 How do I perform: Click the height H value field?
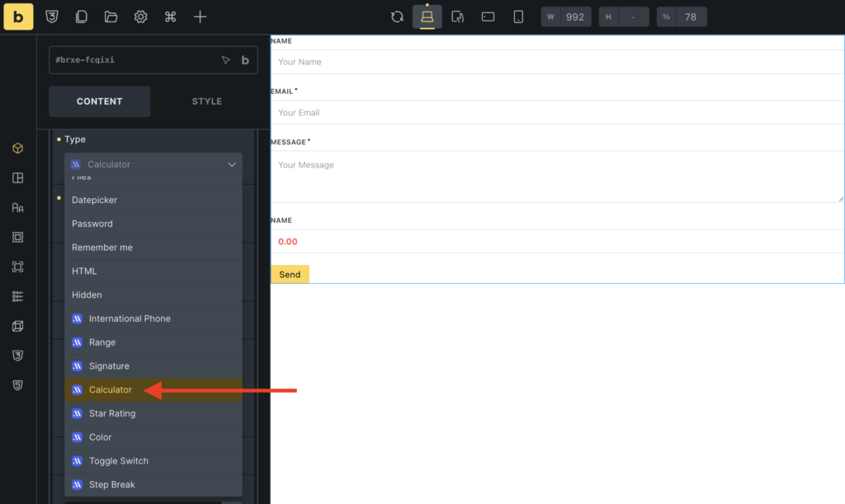[x=633, y=16]
